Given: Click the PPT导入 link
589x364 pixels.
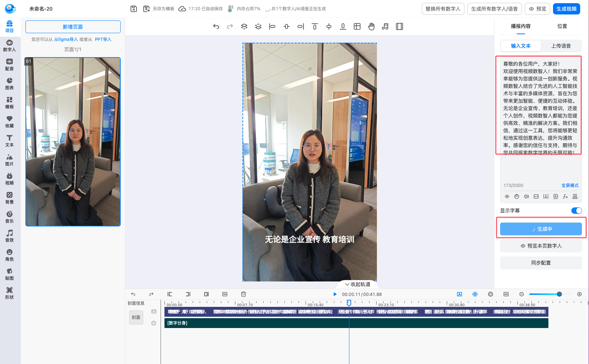Looking at the screenshot, I should click(103, 40).
